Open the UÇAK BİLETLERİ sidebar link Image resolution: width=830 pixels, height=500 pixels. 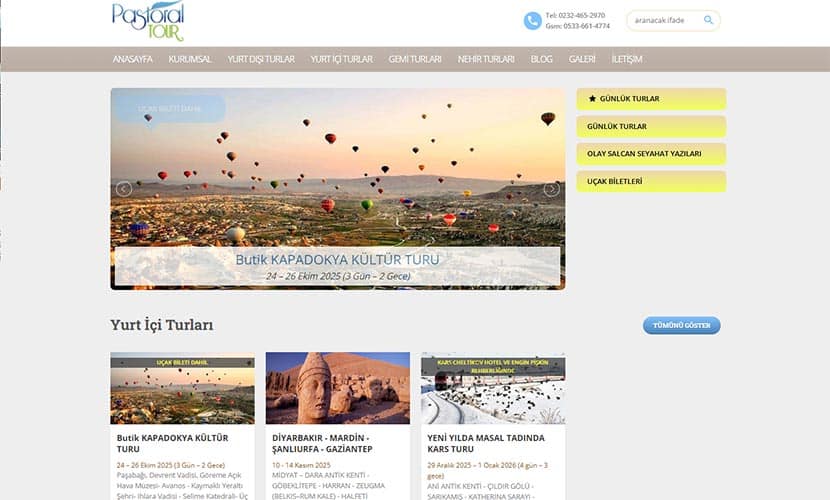coord(650,181)
